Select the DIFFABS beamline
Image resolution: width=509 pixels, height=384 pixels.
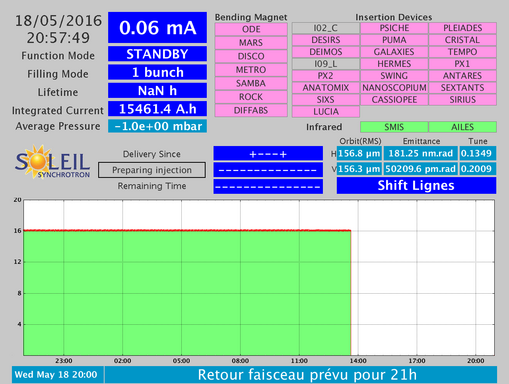251,111
